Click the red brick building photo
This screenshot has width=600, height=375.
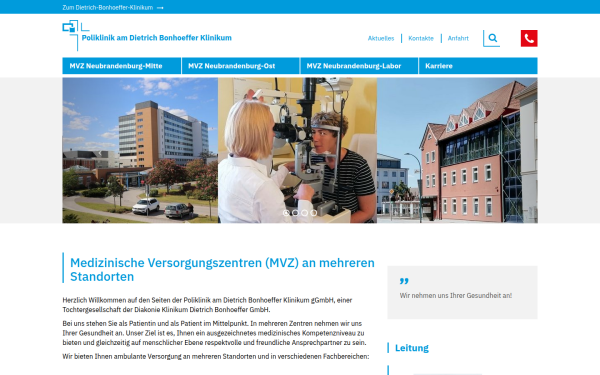[x=457, y=150]
